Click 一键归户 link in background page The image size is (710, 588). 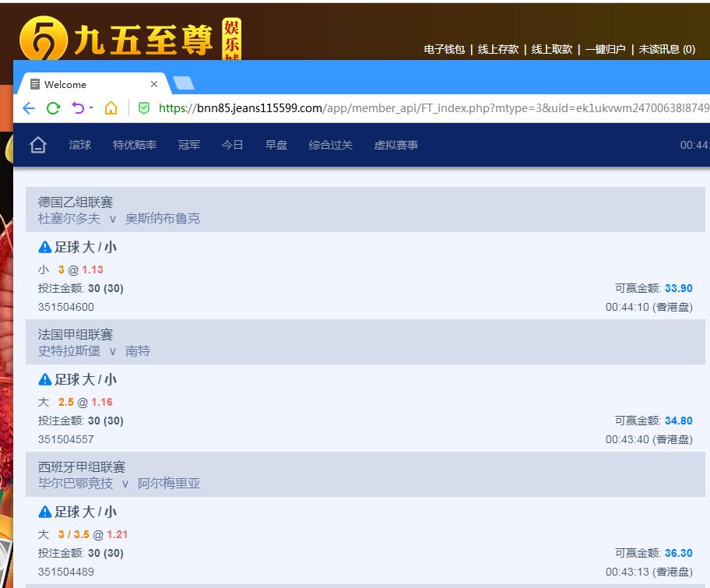(606, 49)
